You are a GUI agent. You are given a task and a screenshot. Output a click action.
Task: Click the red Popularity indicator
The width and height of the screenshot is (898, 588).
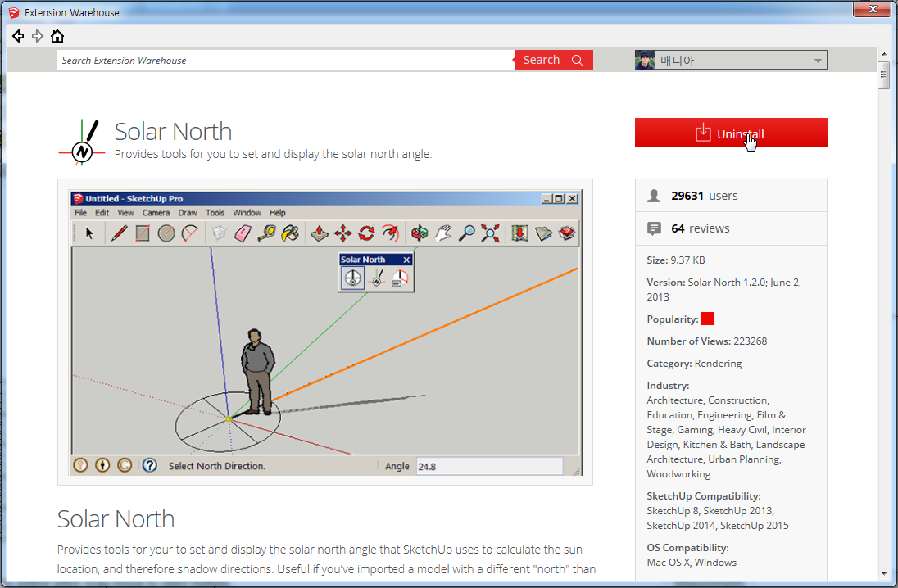pos(708,319)
